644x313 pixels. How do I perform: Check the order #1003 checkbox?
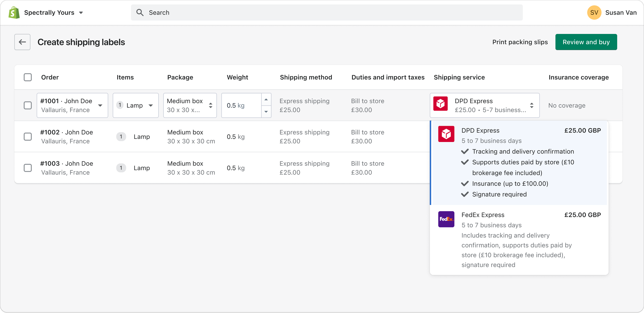point(28,168)
